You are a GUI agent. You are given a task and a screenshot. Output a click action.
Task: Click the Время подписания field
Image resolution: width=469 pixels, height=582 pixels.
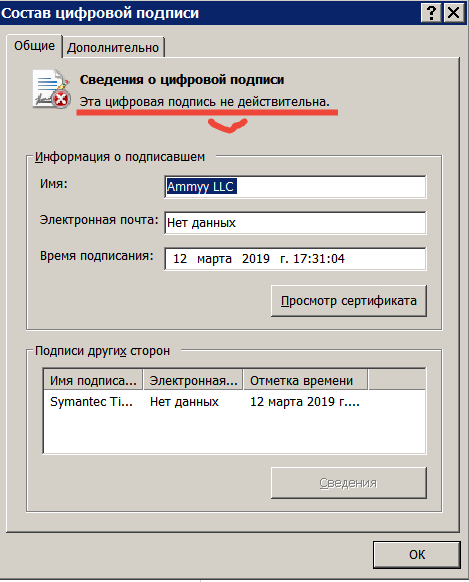coord(295,259)
